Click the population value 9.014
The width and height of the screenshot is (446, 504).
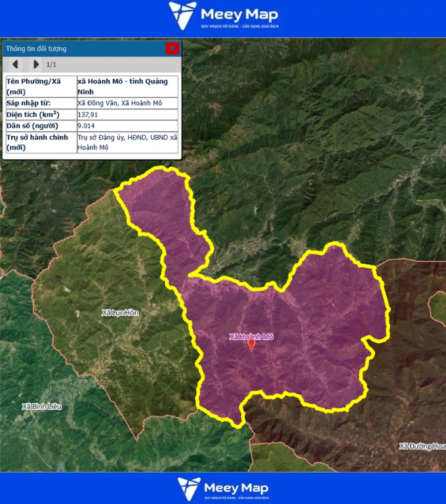tap(87, 126)
